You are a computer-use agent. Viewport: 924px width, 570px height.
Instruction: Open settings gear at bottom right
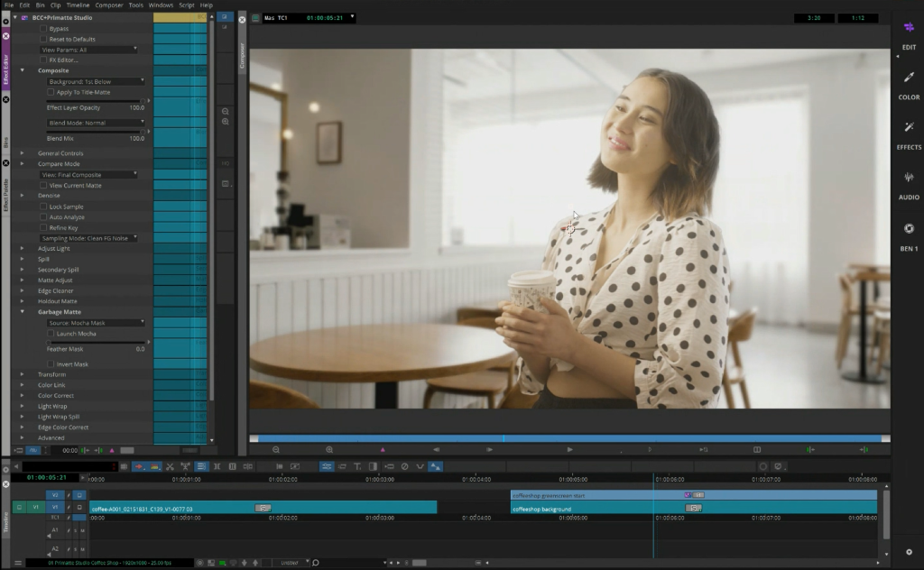coord(909,552)
